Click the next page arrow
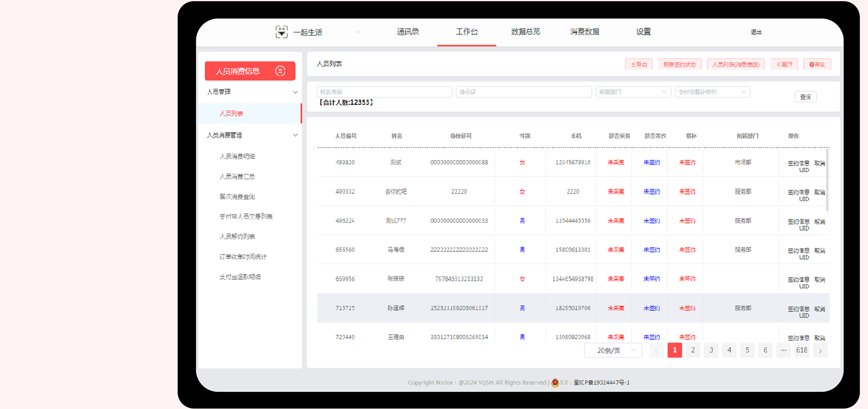This screenshot has width=868, height=409. pyautogui.click(x=820, y=350)
